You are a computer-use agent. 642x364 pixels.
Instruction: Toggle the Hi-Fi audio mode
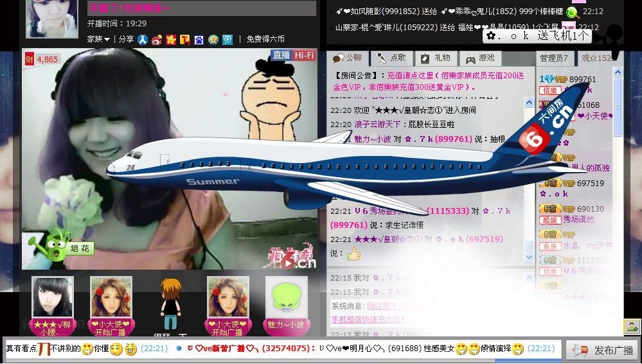click(x=304, y=55)
